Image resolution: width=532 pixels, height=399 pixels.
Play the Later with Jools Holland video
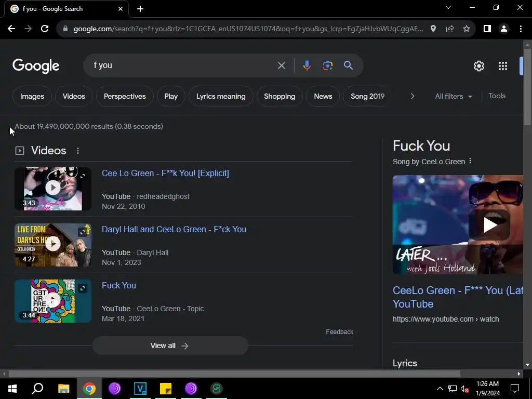489,224
